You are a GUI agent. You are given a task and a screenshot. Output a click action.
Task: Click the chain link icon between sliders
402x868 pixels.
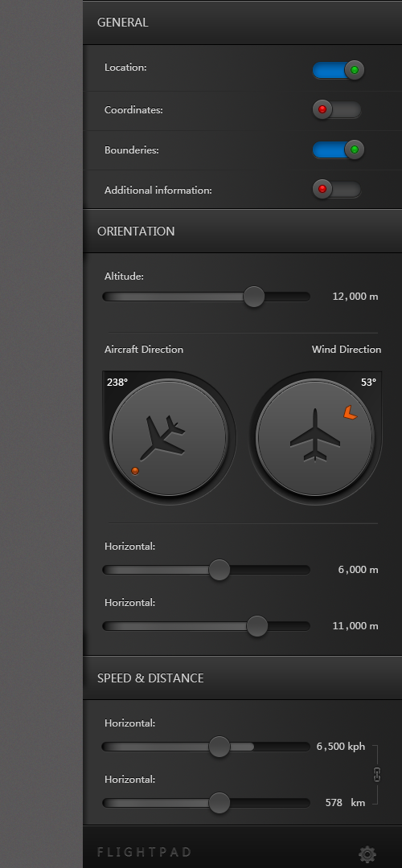[377, 775]
